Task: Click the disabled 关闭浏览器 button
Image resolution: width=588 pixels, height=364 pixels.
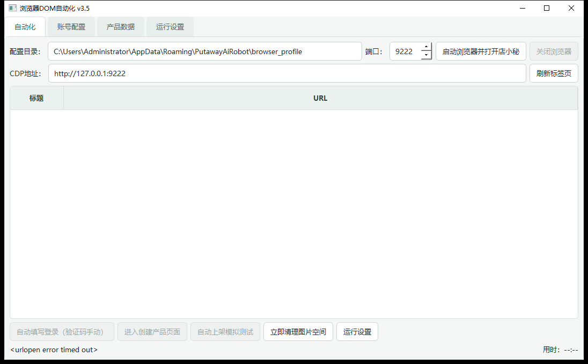Action: (554, 51)
